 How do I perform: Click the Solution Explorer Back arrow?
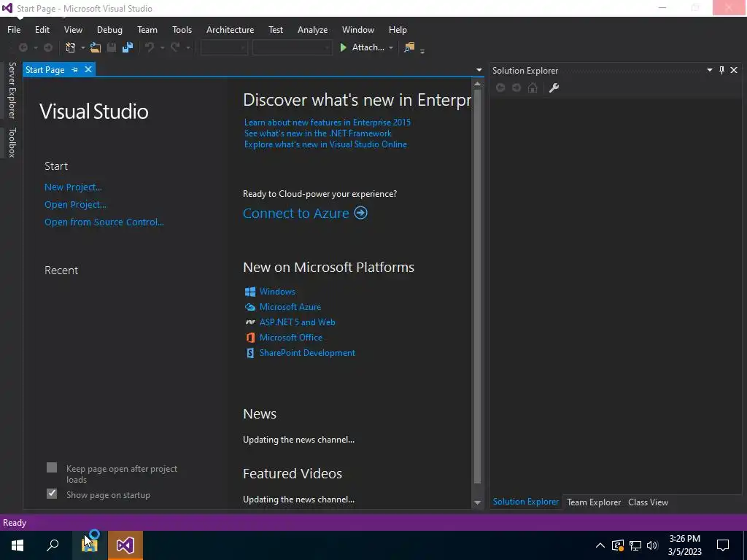500,87
